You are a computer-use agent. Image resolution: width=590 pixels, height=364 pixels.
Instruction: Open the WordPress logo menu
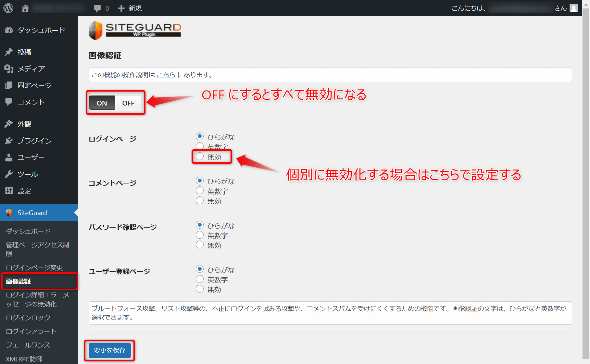[x=8, y=8]
